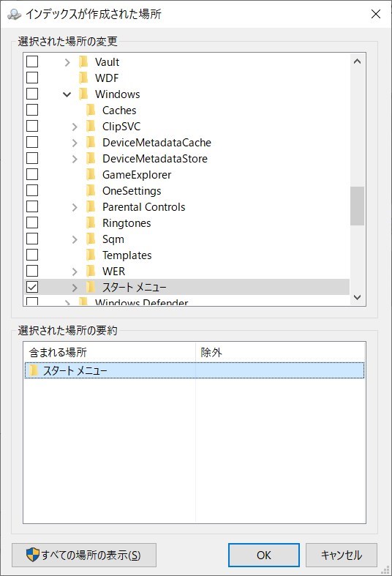Click the Templates folder icon
392x576 pixels.
91,255
